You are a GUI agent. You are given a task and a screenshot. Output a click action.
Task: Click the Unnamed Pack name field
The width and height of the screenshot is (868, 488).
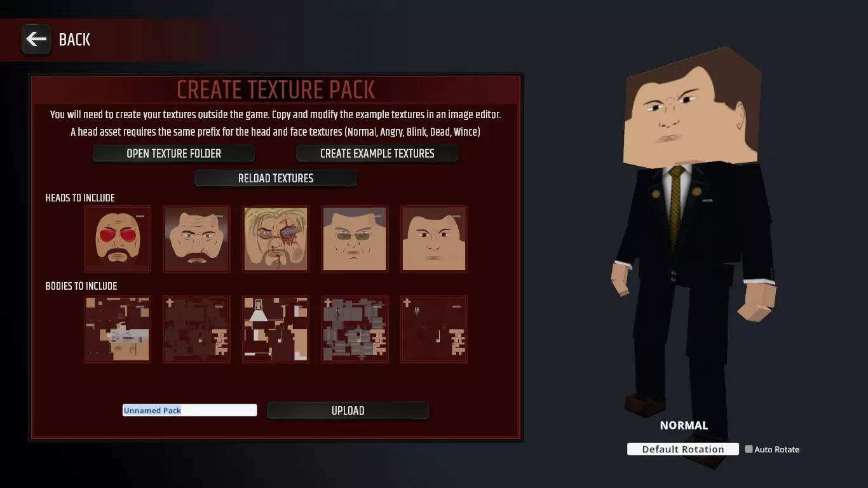[x=190, y=410]
